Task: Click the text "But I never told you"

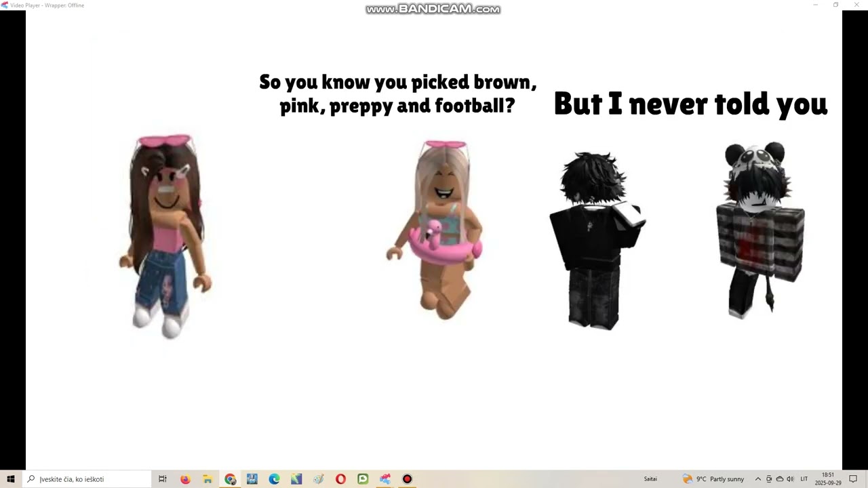Action: click(x=690, y=104)
